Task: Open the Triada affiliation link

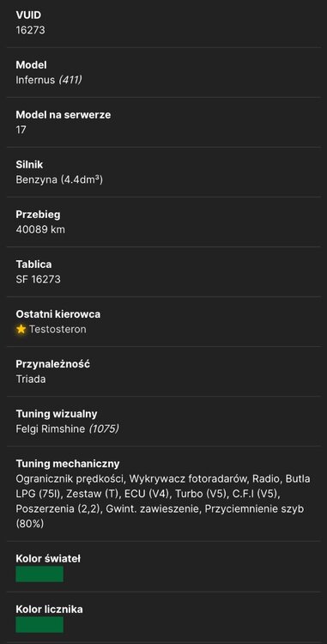Action: [x=31, y=379]
